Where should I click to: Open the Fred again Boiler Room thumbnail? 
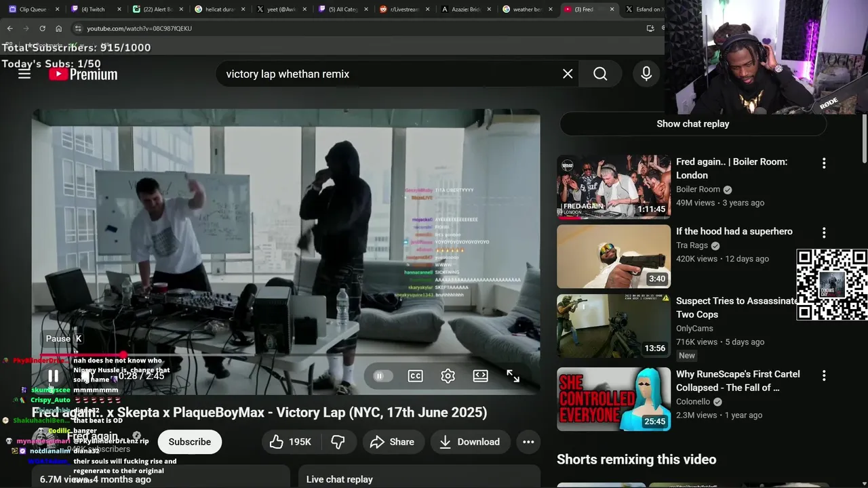[x=614, y=187]
